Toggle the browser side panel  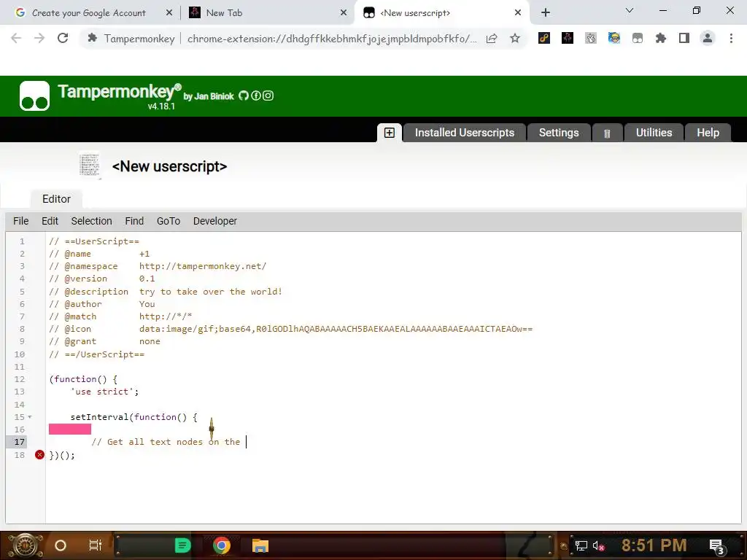point(684,38)
